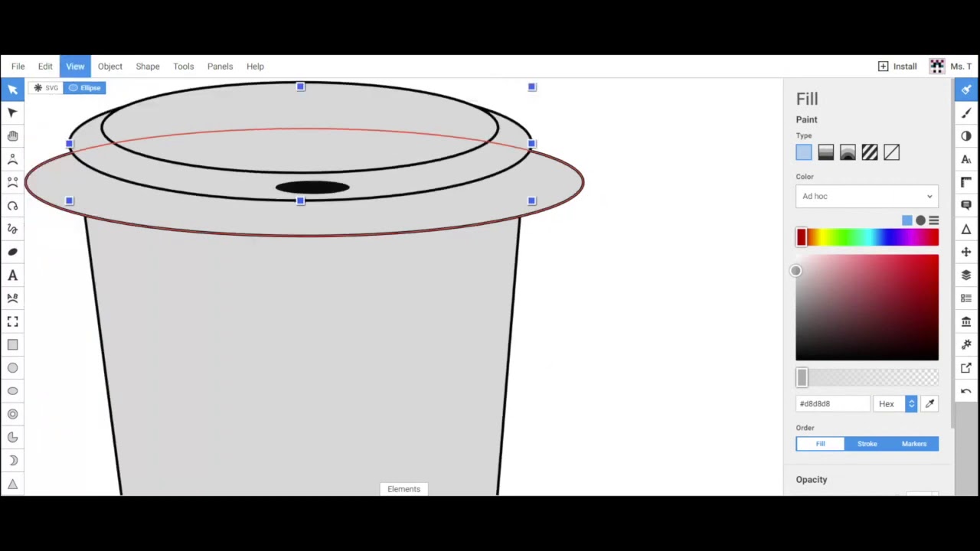Set paint order to Fill
Screen dimensions: 980x551
click(x=820, y=444)
